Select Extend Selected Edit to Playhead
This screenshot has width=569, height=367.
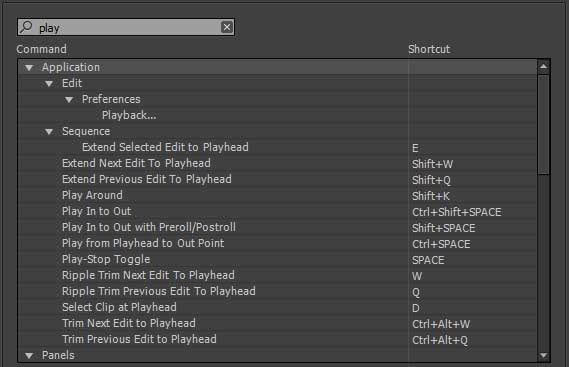click(165, 147)
